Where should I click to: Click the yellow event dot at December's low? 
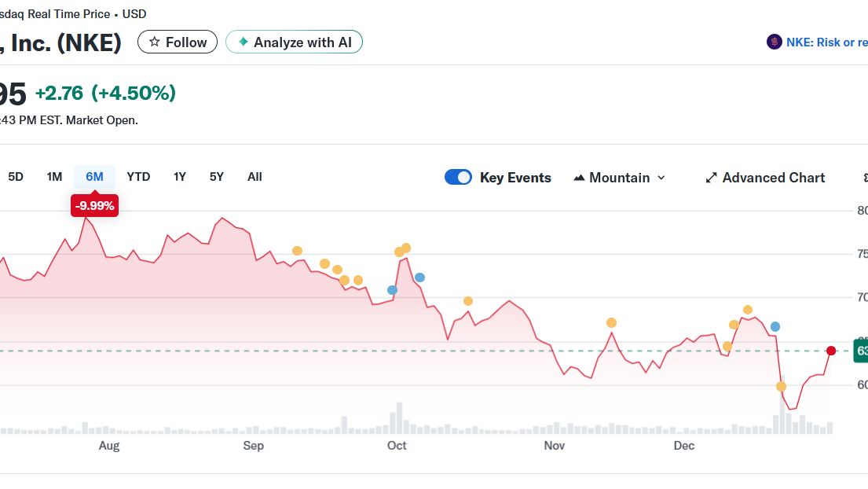click(x=781, y=386)
